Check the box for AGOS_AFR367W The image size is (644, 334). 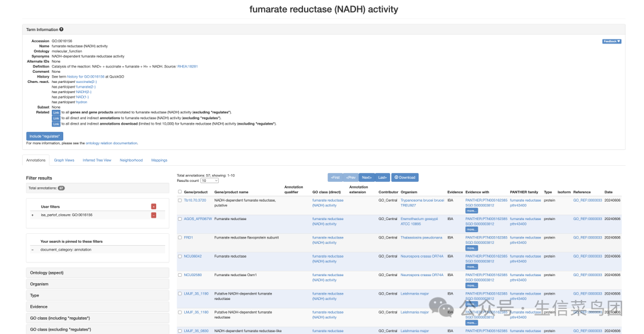tap(180, 219)
